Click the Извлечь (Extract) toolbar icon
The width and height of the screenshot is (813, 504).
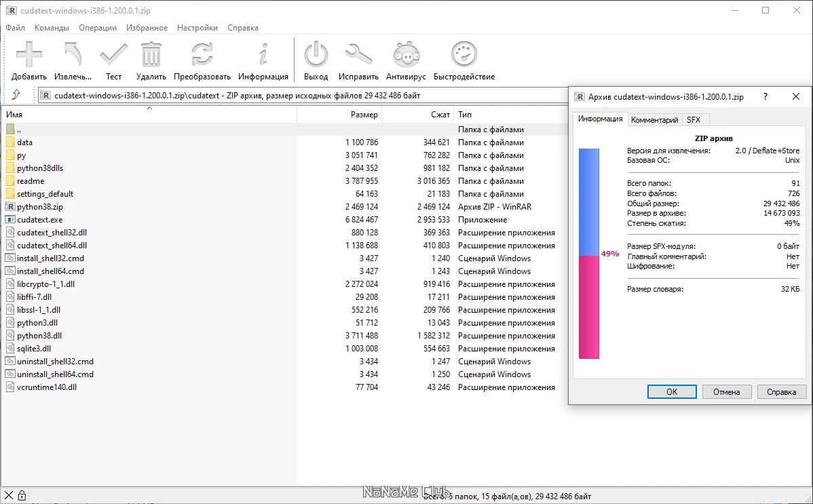coord(73,54)
